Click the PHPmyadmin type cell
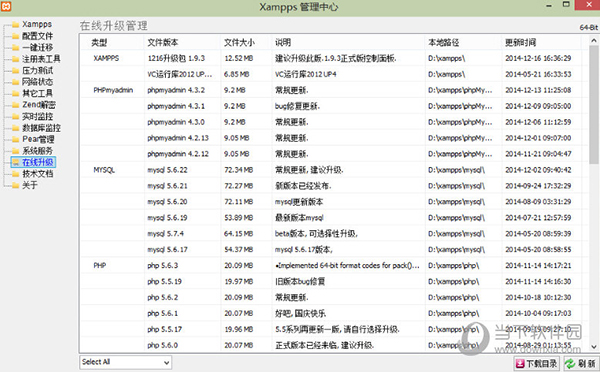This screenshot has width=600, height=372. tap(113, 90)
